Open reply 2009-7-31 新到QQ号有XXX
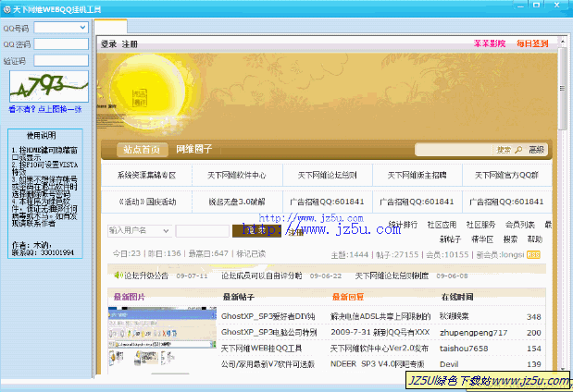Image resolution: width=573 pixels, height=392 pixels. pos(380,333)
